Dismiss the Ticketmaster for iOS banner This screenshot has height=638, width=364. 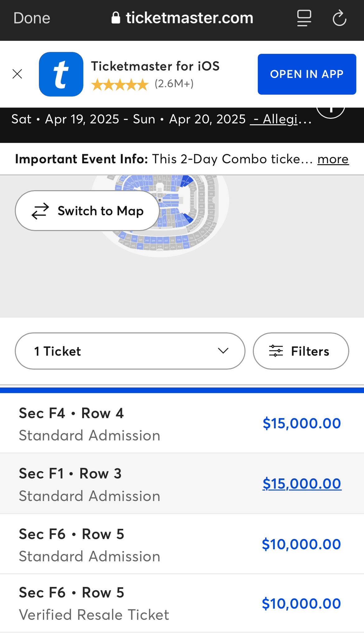pos(17,74)
